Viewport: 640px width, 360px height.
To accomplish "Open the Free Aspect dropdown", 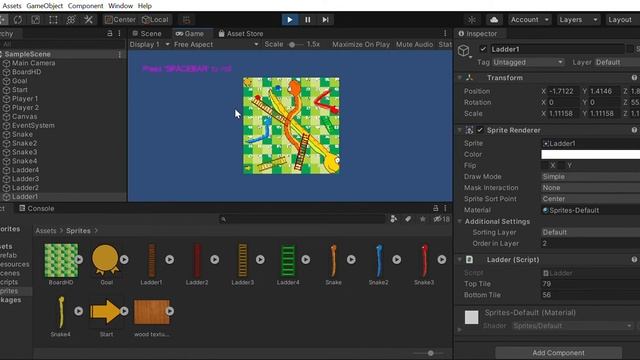I will click(x=216, y=44).
